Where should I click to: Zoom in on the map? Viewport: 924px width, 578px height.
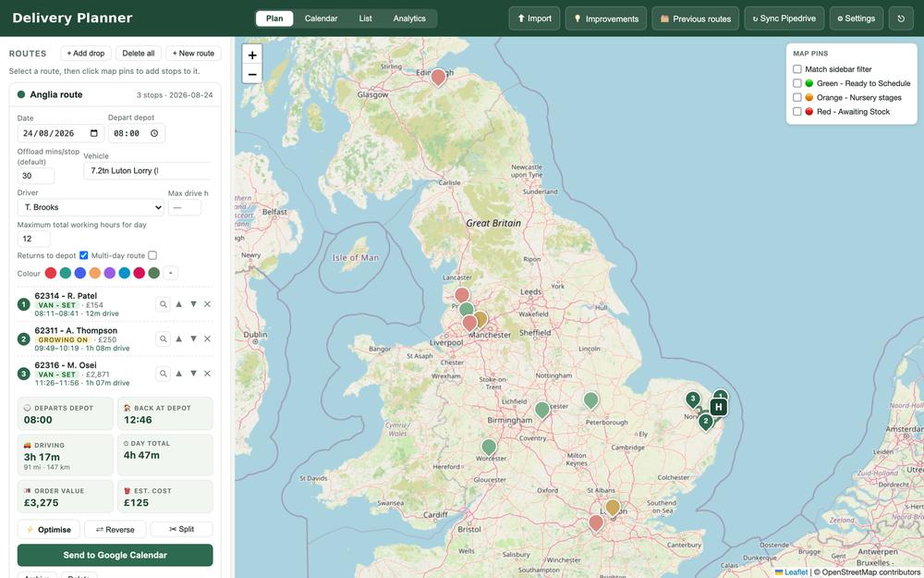pyautogui.click(x=252, y=55)
